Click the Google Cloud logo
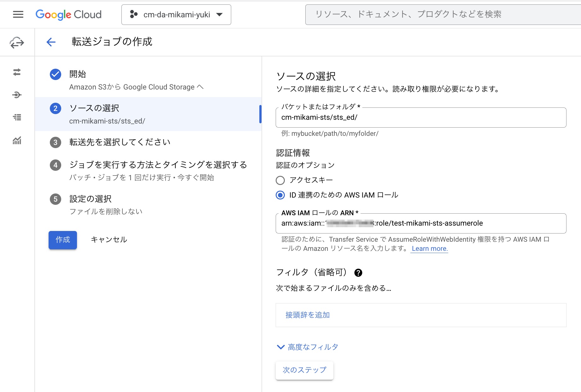The width and height of the screenshot is (581, 392). (x=68, y=14)
